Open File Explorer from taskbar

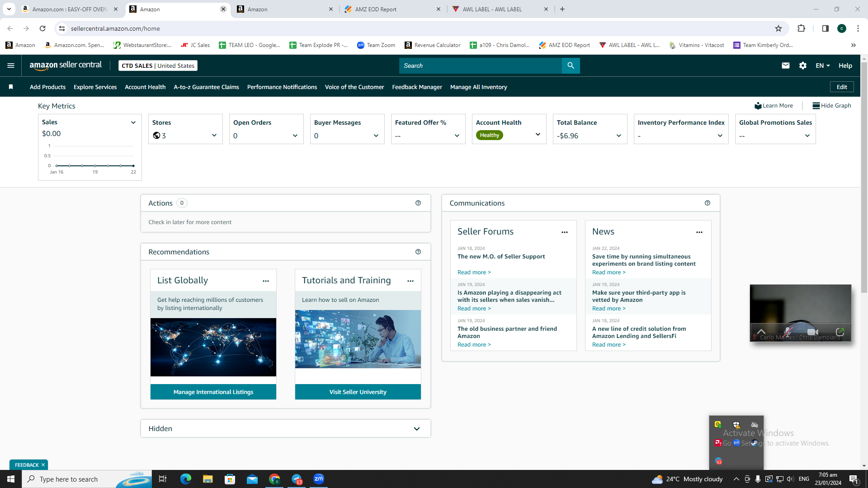(208, 479)
